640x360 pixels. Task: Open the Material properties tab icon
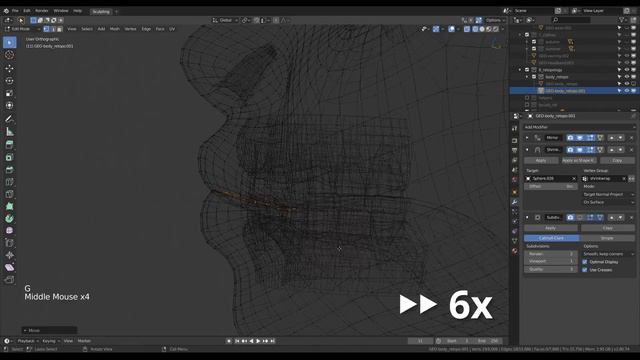click(514, 251)
